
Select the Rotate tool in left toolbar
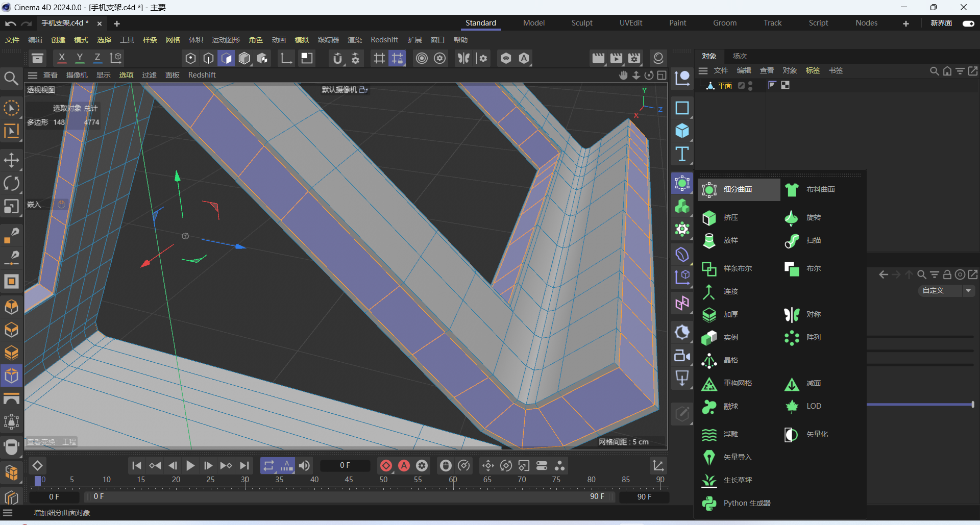pyautogui.click(x=11, y=183)
